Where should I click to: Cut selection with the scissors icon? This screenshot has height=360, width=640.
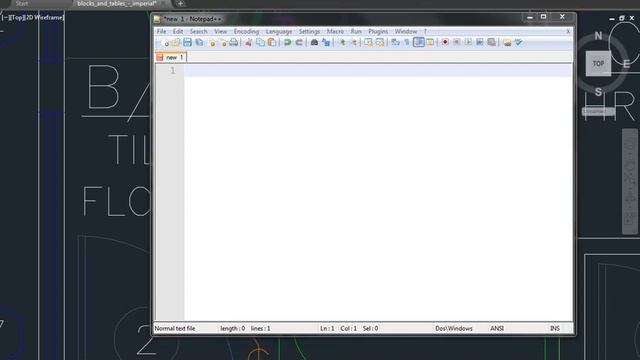(x=248, y=42)
